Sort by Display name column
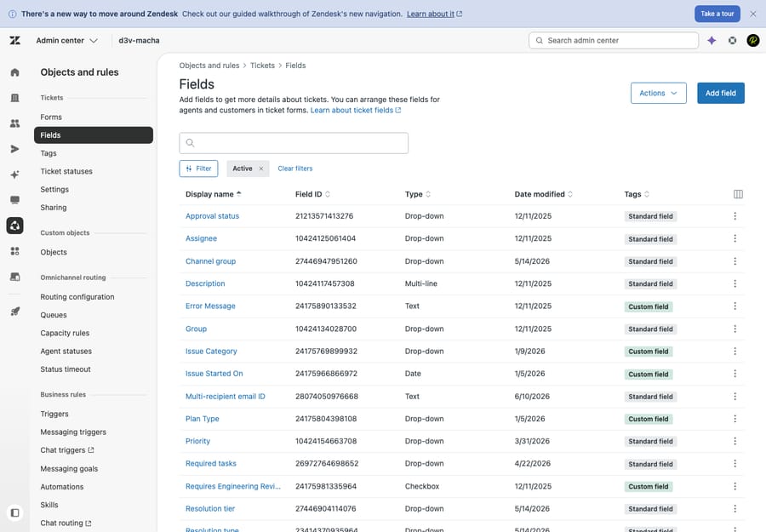 (x=214, y=194)
